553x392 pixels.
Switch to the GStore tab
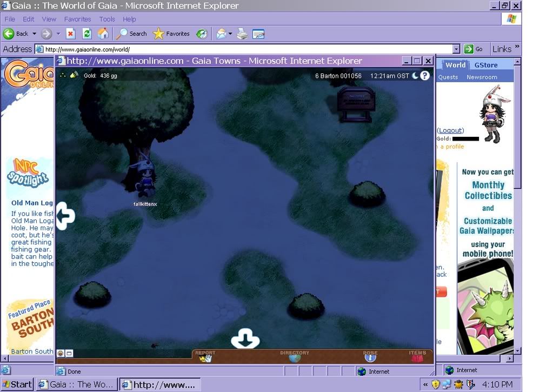point(485,65)
